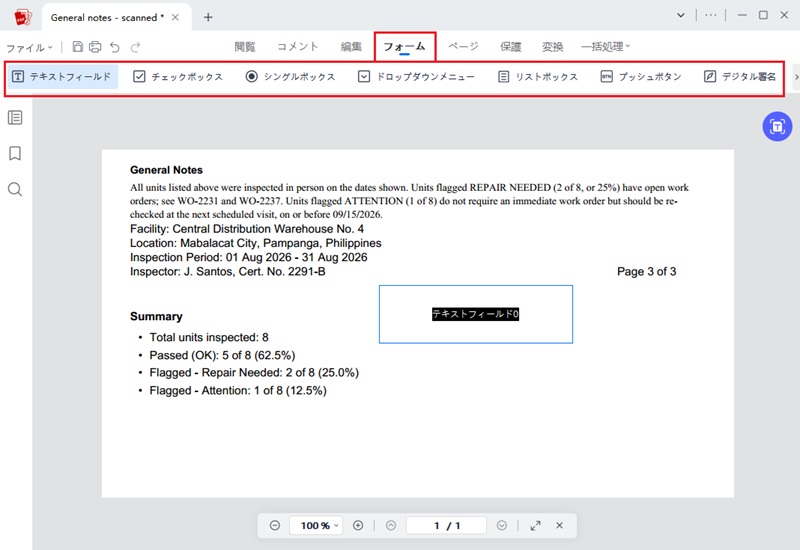
Task: Add a new tab with the plus button
Action: pyautogui.click(x=208, y=17)
